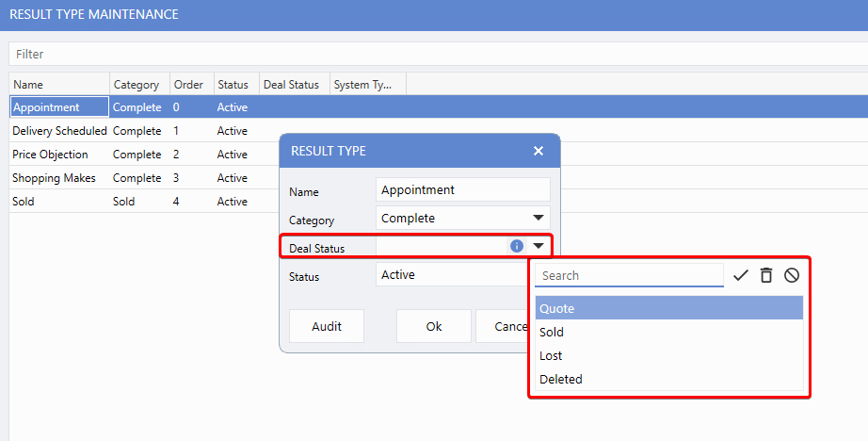Screen dimensions: 868x441
Task: Expand the Category dropdown arrow
Action: pyautogui.click(x=538, y=218)
